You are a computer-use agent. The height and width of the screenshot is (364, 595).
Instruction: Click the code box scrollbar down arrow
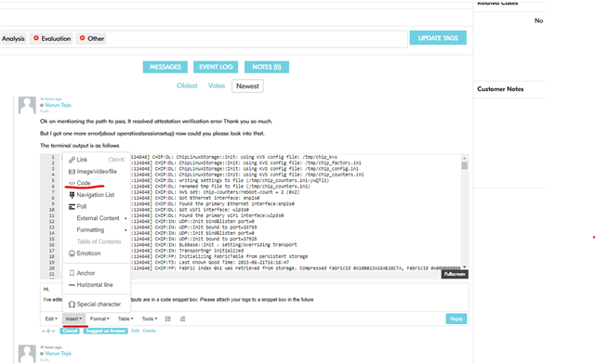(465, 266)
